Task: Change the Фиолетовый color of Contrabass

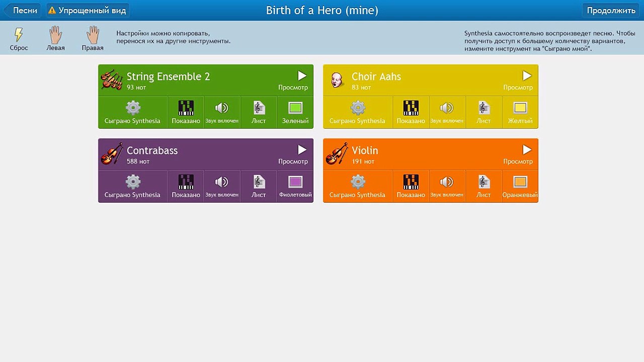Action: click(295, 186)
